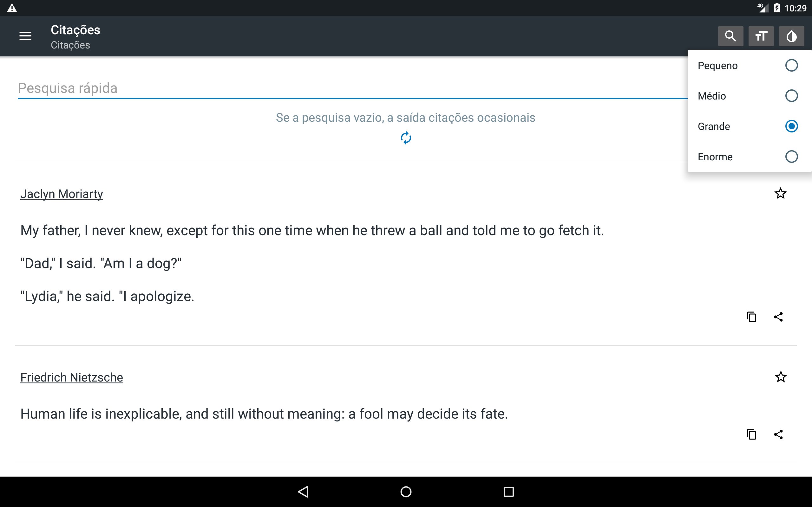
Task: Select the Enorme radio button
Action: click(x=791, y=157)
